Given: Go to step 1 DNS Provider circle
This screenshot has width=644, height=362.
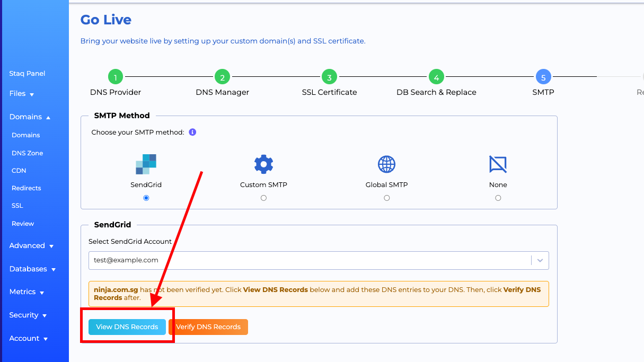Looking at the screenshot, I should pyautogui.click(x=116, y=77).
